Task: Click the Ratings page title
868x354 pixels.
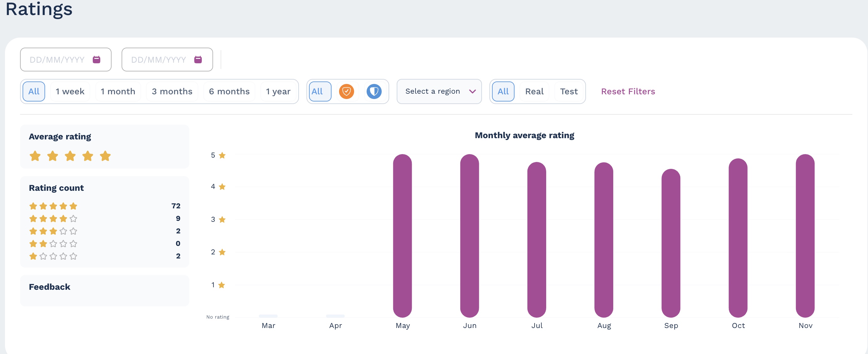Action: coord(39,9)
